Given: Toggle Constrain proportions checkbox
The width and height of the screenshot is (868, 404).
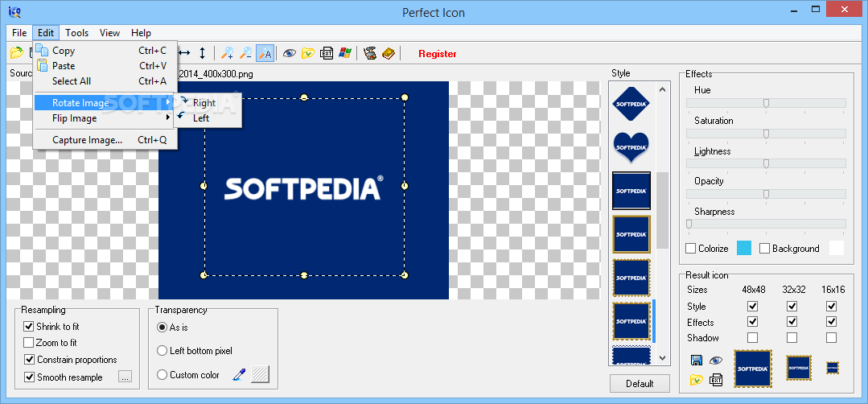Looking at the screenshot, I should click(29, 359).
